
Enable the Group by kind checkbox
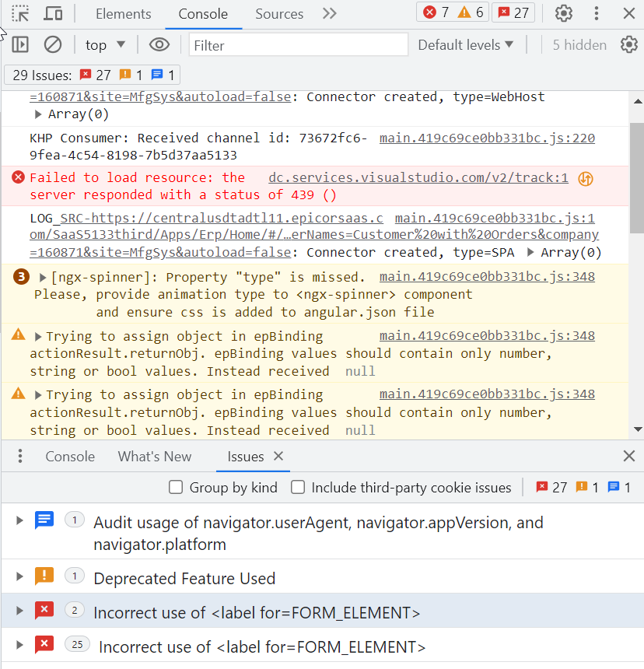(x=175, y=487)
